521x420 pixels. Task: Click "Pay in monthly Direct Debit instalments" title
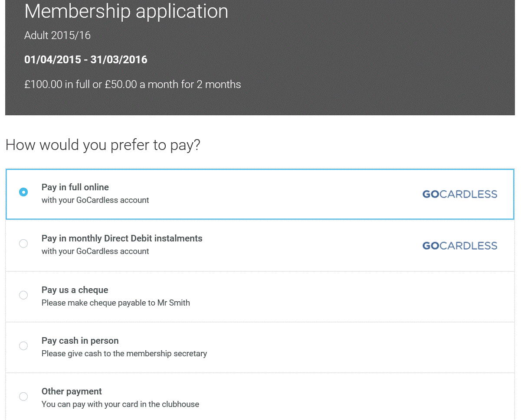(122, 238)
